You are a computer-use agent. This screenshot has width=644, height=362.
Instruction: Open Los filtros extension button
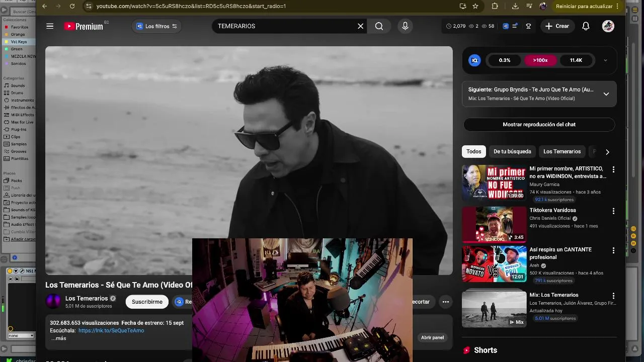tap(156, 26)
